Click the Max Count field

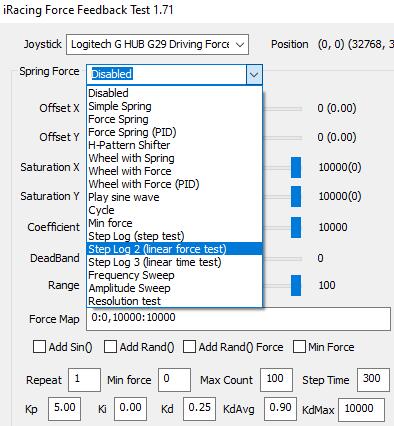[x=276, y=380]
